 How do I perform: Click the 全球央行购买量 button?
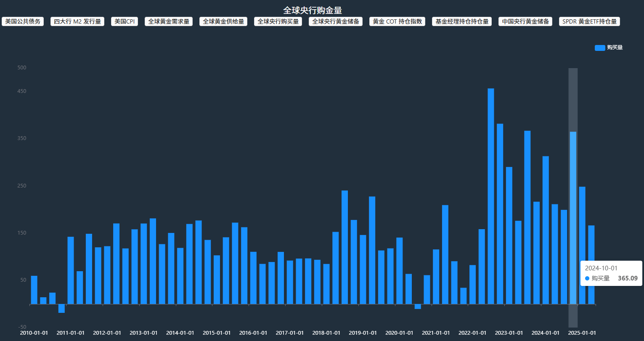coord(278,21)
